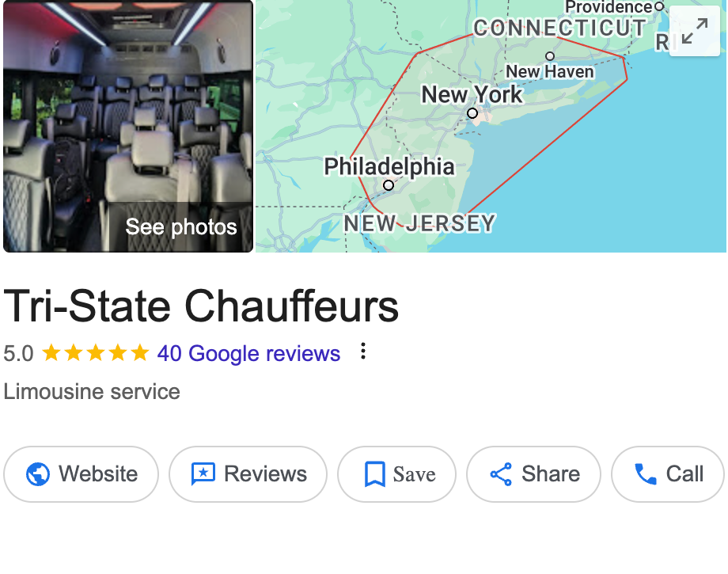Click New Haven marker on the map
The image size is (728, 574).
tap(550, 56)
